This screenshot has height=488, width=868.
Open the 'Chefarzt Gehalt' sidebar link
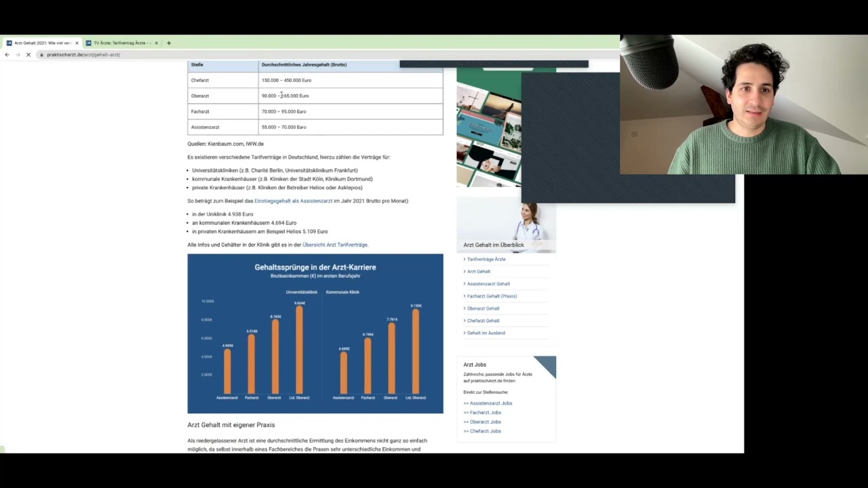tap(483, 321)
